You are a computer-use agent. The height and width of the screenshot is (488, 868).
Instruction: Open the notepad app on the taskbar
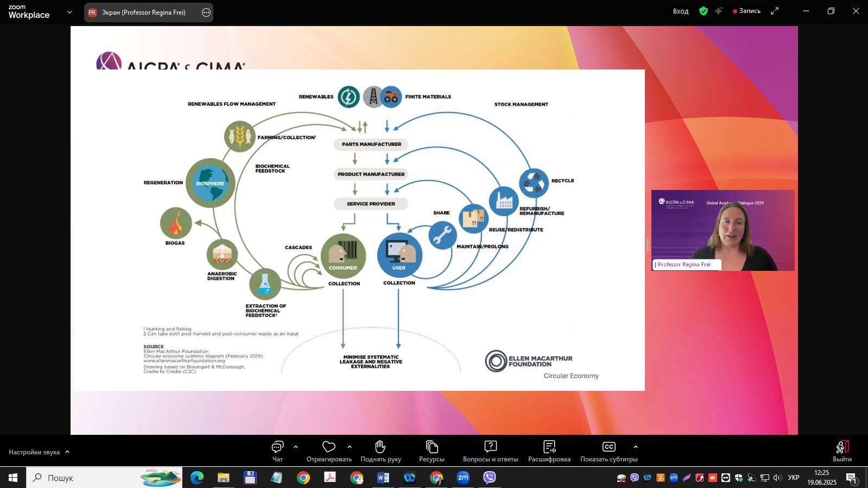click(276, 478)
